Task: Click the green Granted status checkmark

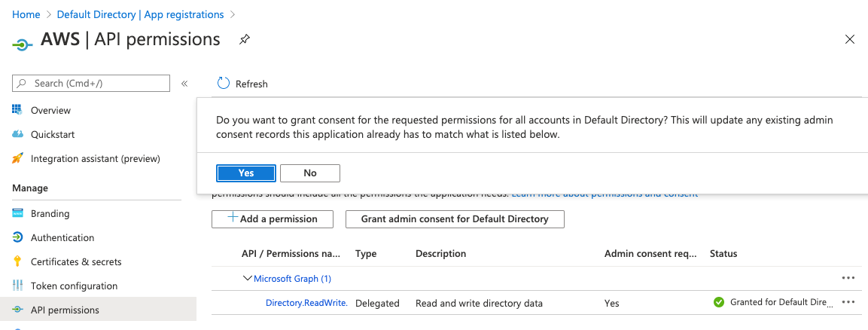Action: [x=719, y=302]
